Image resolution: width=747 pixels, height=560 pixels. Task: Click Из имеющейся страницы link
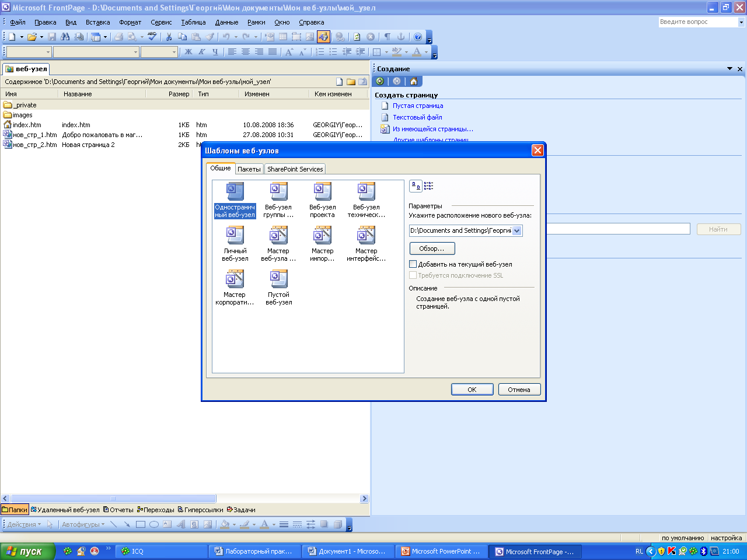pyautogui.click(x=433, y=129)
